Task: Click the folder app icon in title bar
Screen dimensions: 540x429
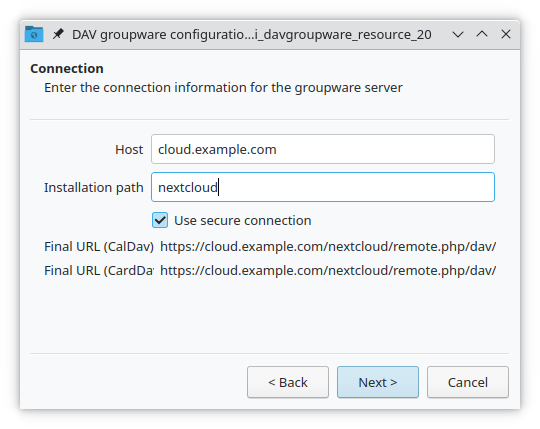Action: tap(34, 34)
